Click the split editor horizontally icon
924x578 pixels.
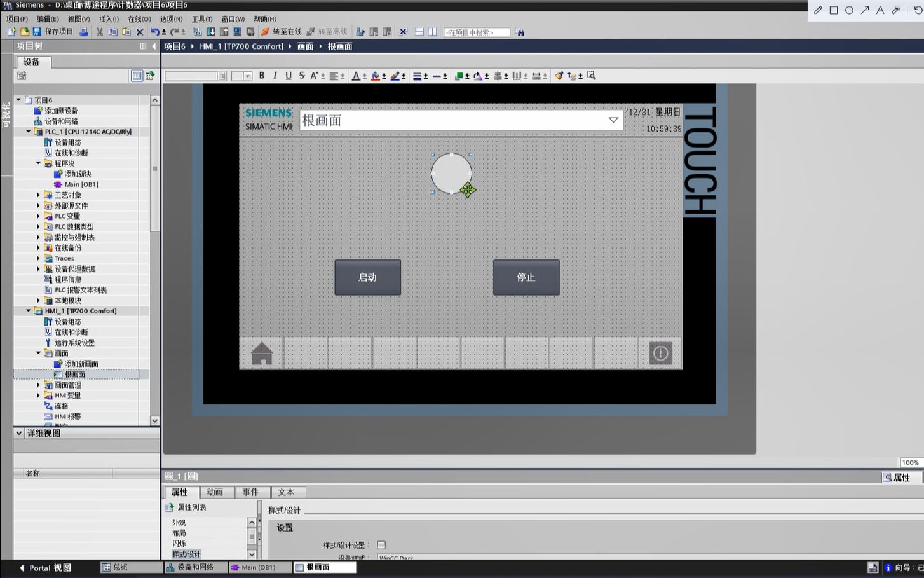[x=419, y=32]
